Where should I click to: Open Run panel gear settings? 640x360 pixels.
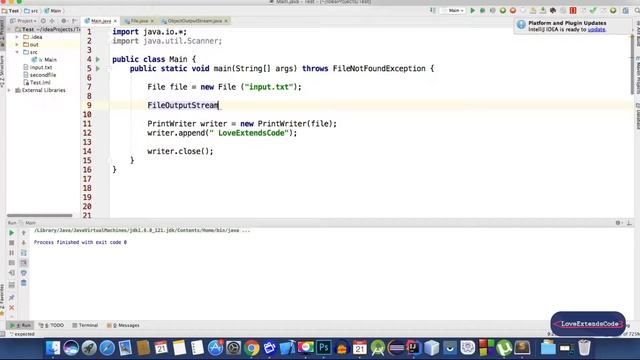coord(618,223)
